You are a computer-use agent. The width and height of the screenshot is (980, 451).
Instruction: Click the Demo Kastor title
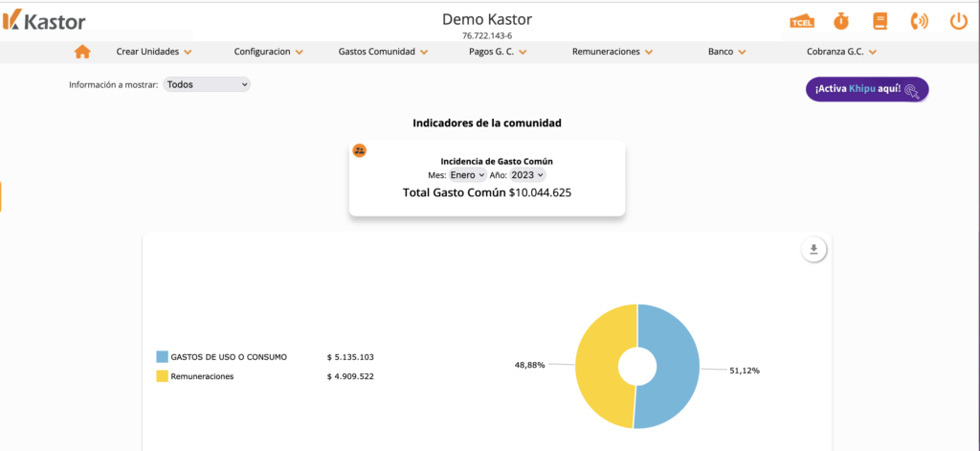coord(487,19)
